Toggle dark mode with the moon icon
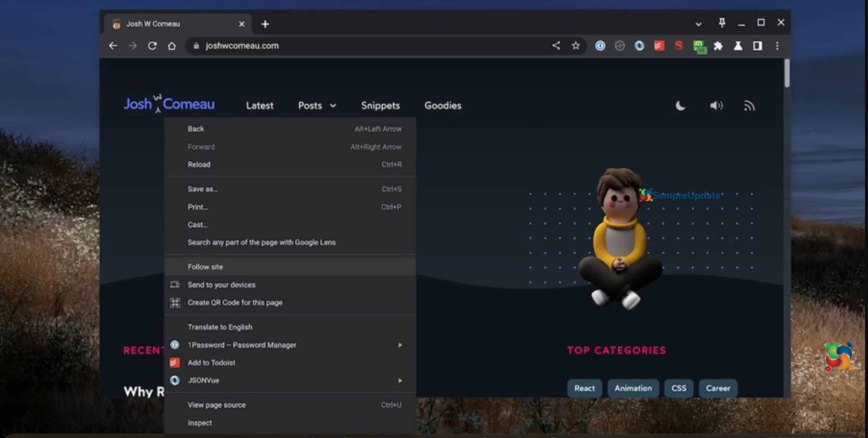The width and height of the screenshot is (868, 438). click(680, 106)
